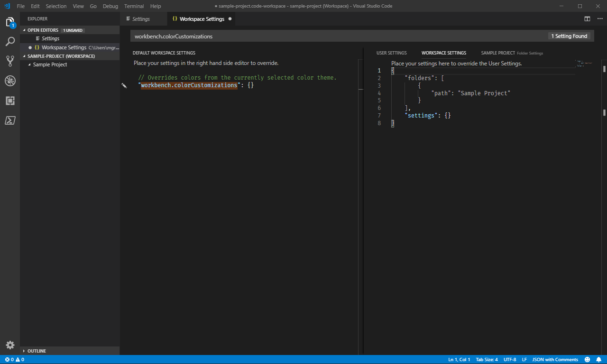The image size is (607, 364).
Task: Select the Workspace Settings scope tab
Action: point(444,53)
